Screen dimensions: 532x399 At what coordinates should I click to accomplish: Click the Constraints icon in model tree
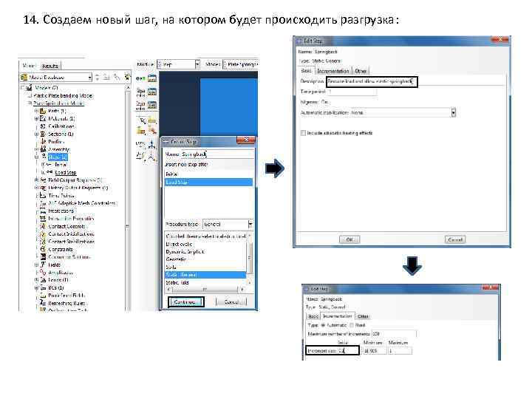(x=43, y=250)
